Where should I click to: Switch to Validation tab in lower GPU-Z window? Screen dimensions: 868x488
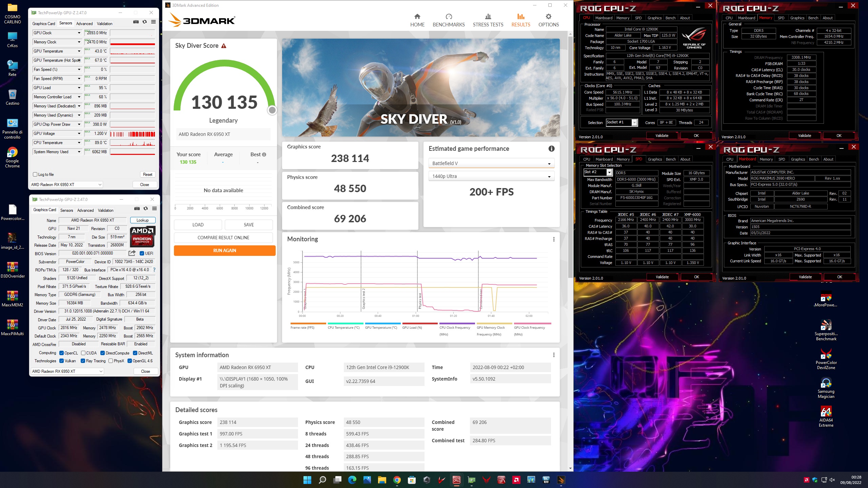[x=106, y=210]
